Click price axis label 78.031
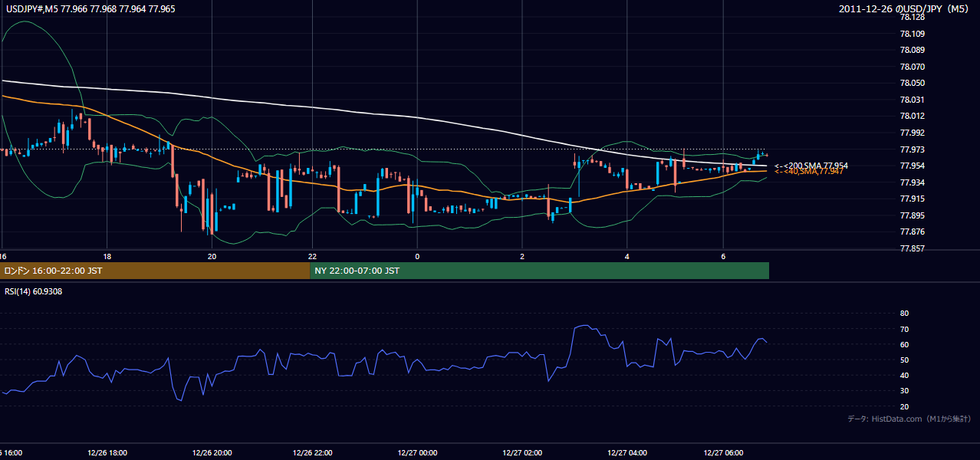 [x=912, y=100]
